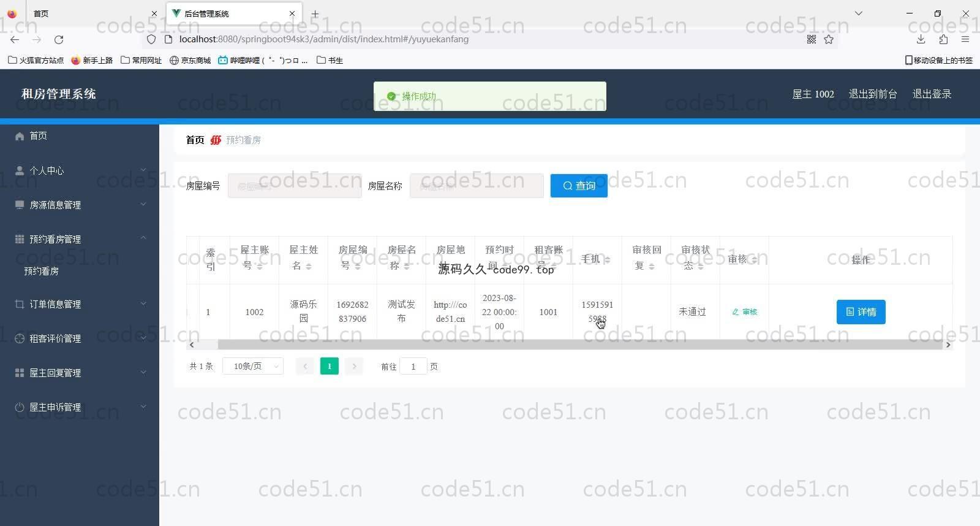
Task: Click the http://code51.cn address cell
Action: (450, 312)
